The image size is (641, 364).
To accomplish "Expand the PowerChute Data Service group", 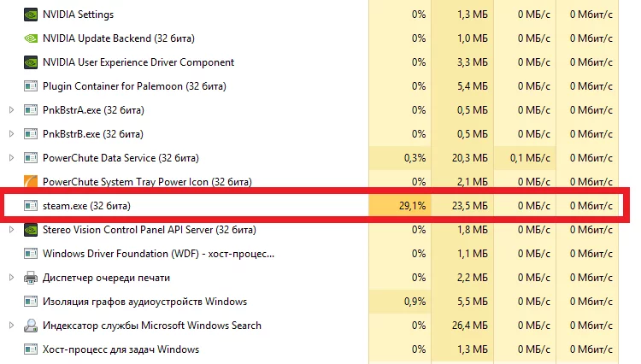I will [x=11, y=158].
